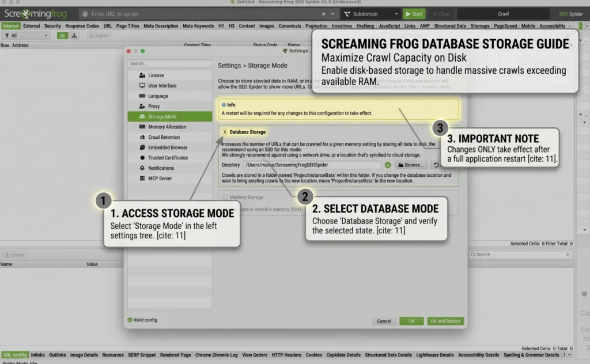Open URL history dropdown arrow

[x=332, y=14]
